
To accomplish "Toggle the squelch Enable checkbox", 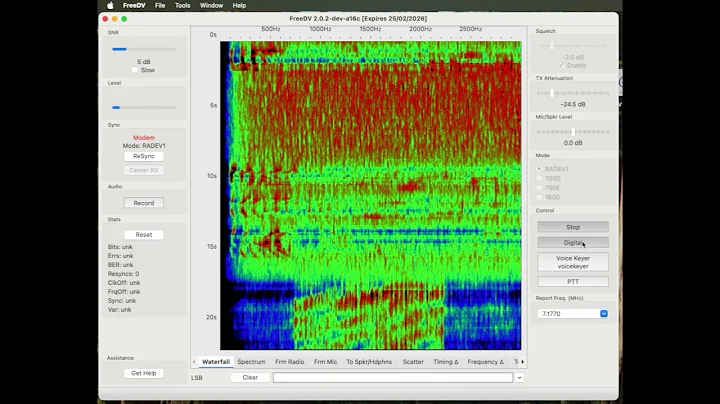I will click(561, 66).
